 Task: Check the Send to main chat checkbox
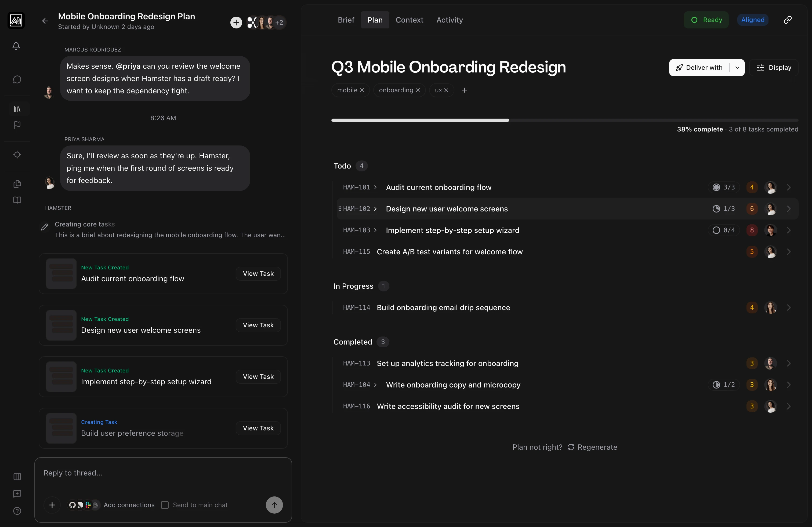tap(165, 505)
